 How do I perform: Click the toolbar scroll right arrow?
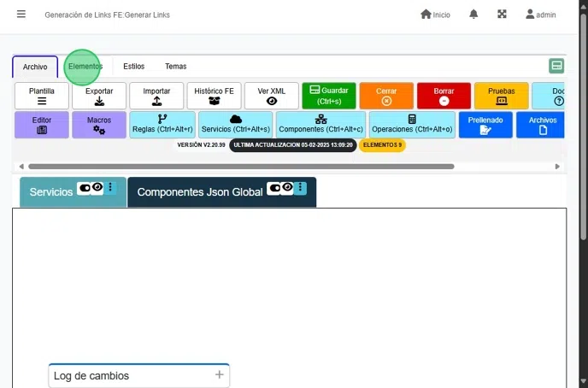click(x=557, y=167)
